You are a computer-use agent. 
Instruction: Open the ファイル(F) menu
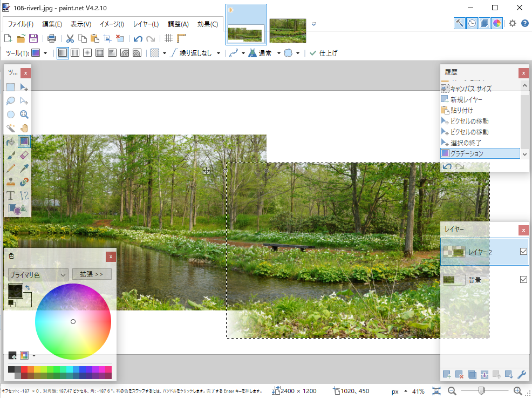point(21,24)
